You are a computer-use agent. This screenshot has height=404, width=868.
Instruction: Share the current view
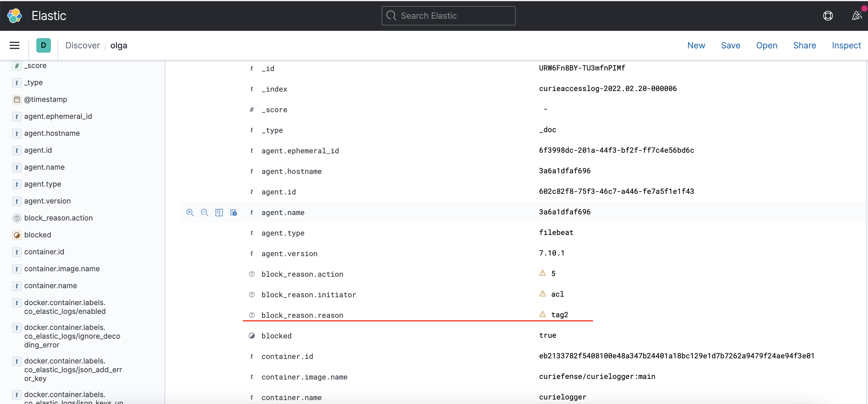pos(805,45)
